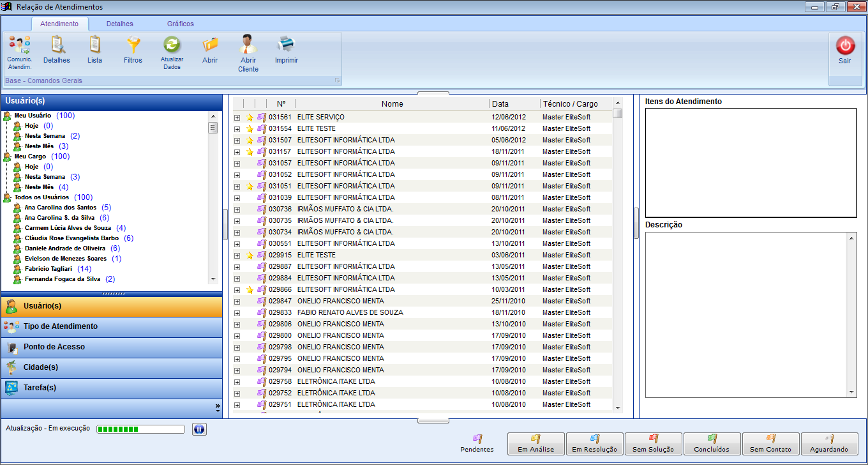Toggle the Concluídos status filter

coord(712,443)
